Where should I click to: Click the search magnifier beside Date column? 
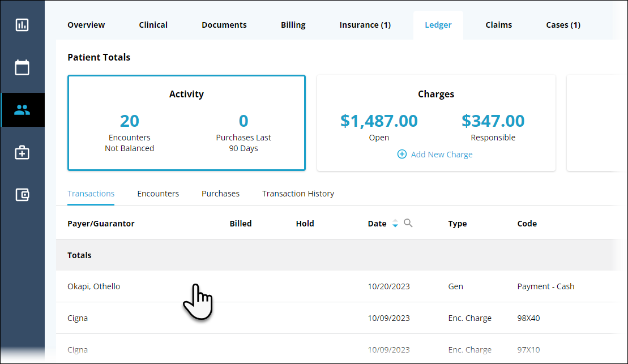408,223
